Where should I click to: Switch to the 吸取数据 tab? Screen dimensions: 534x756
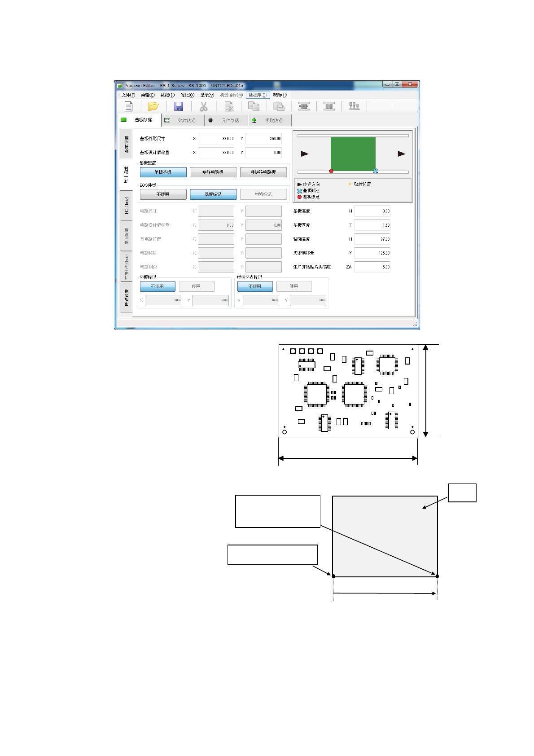pos(270,120)
